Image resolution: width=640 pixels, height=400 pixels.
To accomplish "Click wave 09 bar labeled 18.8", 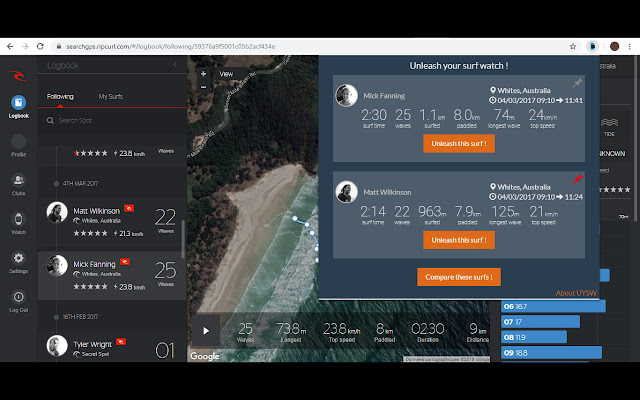I will pyautogui.click(x=551, y=353).
